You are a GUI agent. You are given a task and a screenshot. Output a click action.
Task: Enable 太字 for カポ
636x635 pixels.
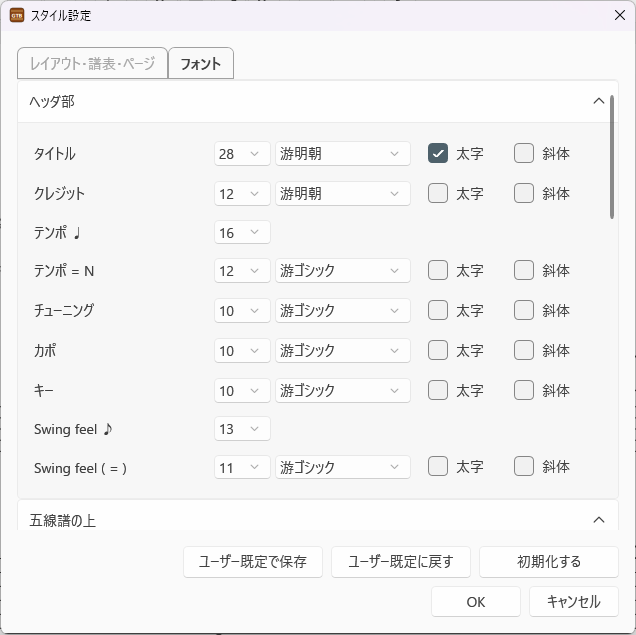[438, 350]
